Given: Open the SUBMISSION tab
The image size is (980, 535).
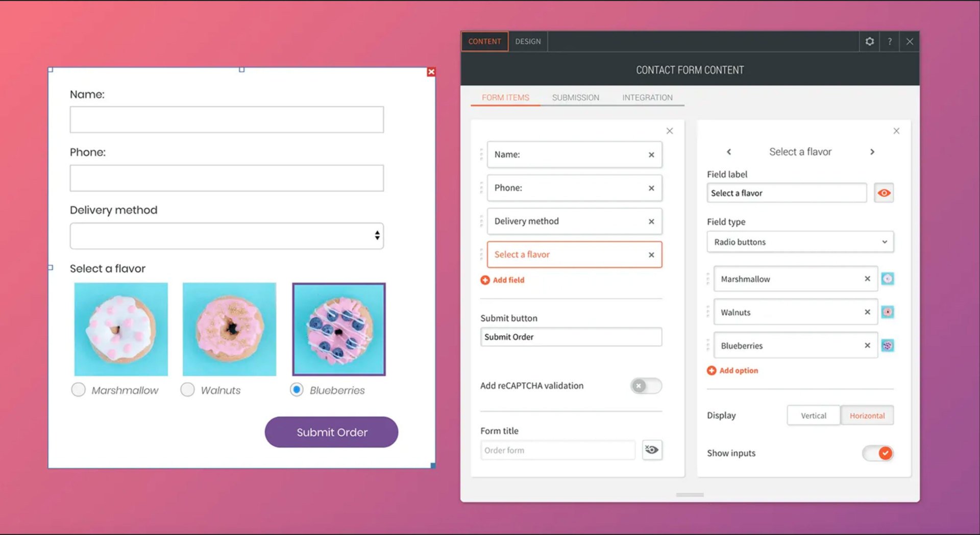Looking at the screenshot, I should [575, 97].
